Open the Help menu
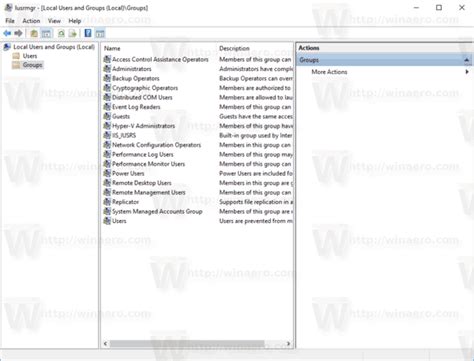This screenshot has height=361, width=474. [x=75, y=21]
